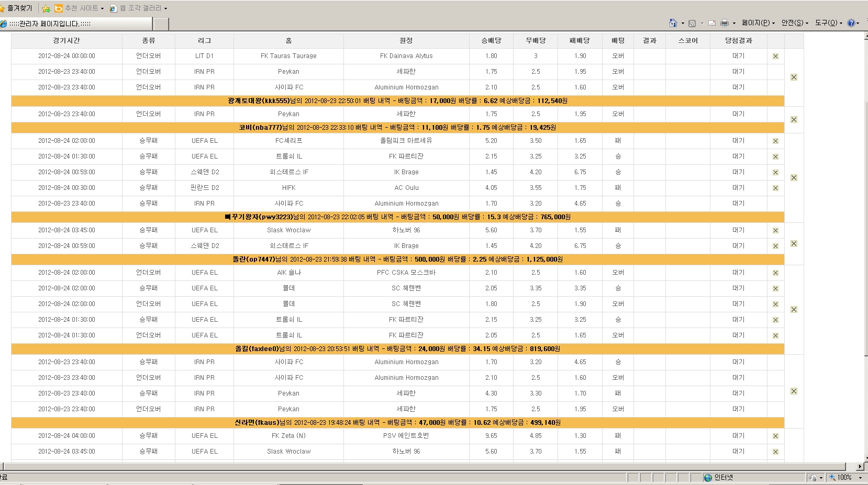
Task: Delete the 몰데 승무패 match row
Action: [x=775, y=288]
